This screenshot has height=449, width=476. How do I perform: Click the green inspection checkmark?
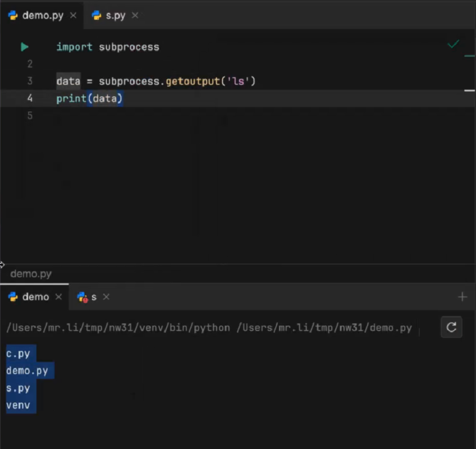point(453,44)
